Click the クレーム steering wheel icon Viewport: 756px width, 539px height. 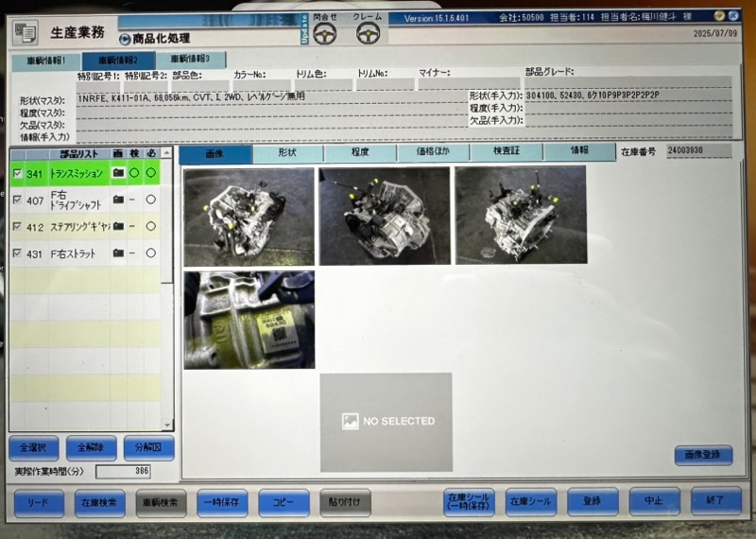(368, 34)
